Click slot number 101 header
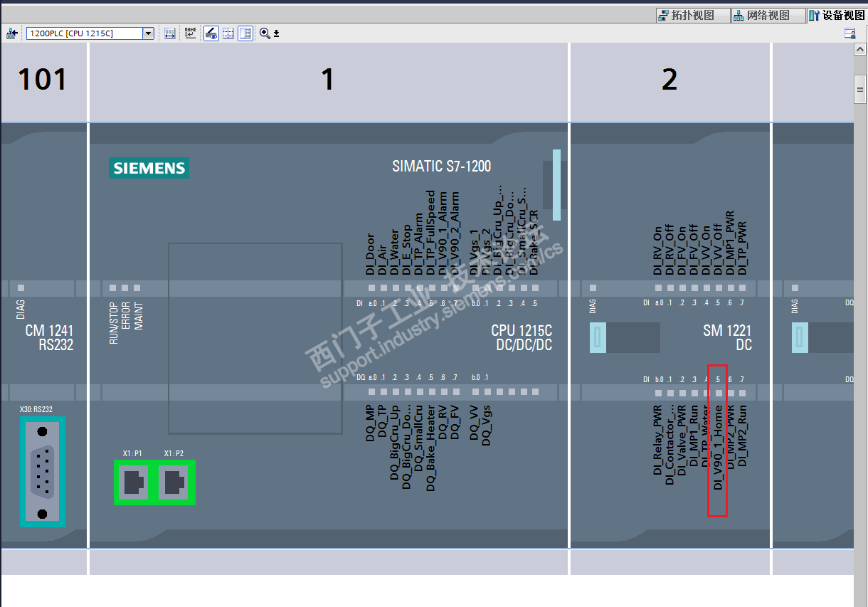 [x=43, y=79]
